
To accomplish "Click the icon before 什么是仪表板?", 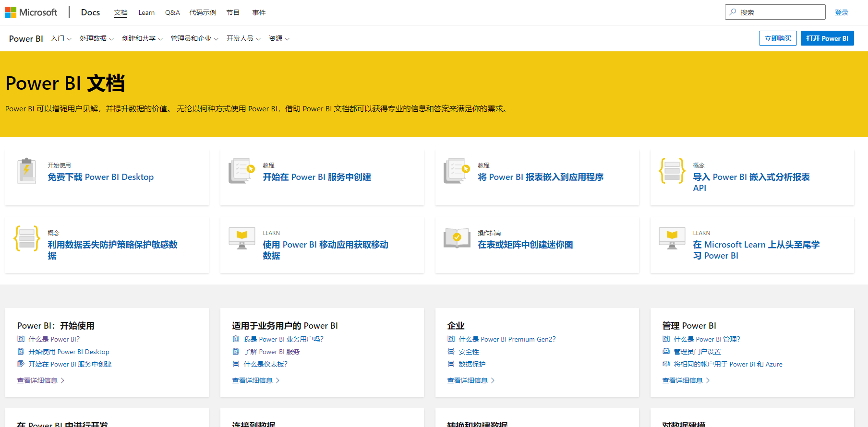I will [236, 364].
